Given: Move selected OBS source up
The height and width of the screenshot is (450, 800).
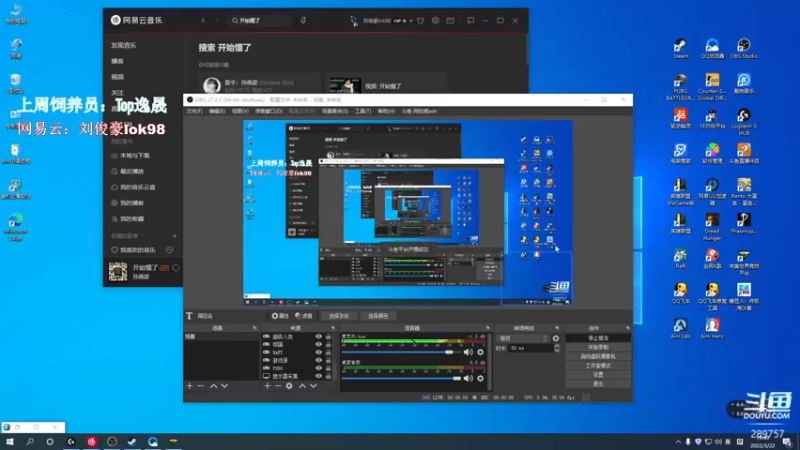Looking at the screenshot, I should tap(302, 386).
